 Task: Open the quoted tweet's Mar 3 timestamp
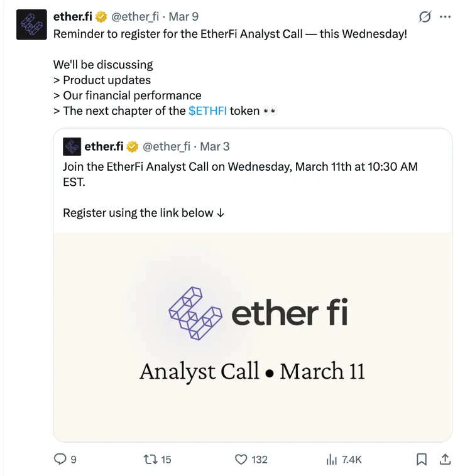pos(214,147)
